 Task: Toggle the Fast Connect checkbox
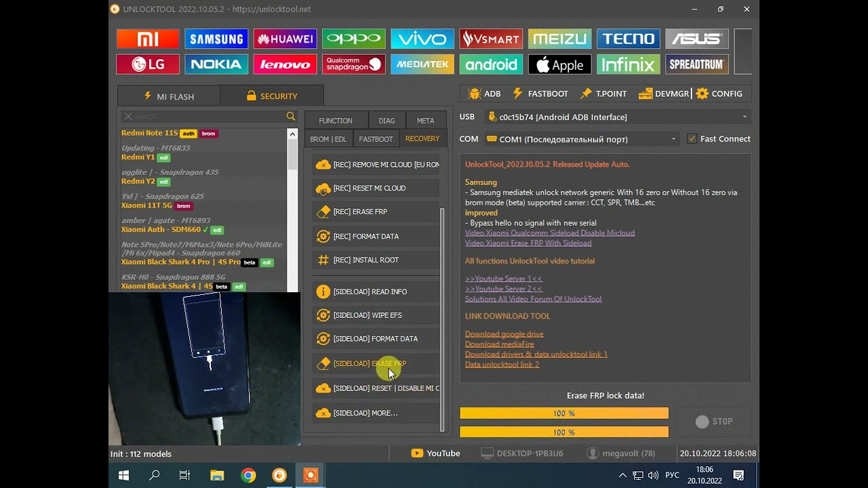(x=692, y=139)
